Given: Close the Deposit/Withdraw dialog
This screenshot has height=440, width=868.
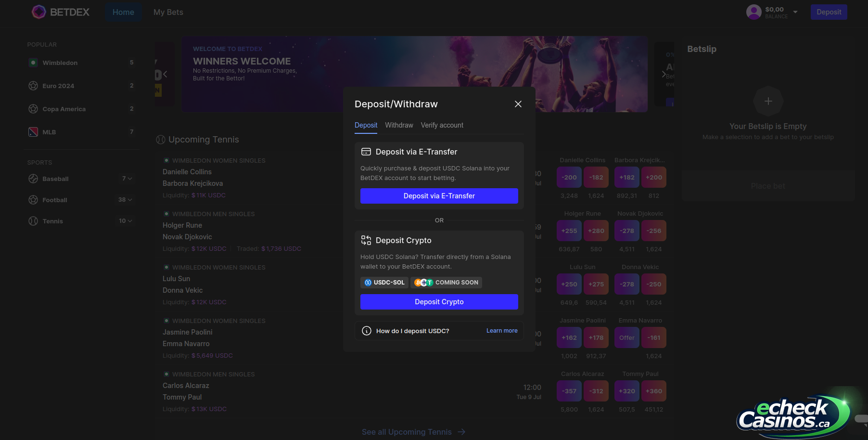Looking at the screenshot, I should pos(518,104).
